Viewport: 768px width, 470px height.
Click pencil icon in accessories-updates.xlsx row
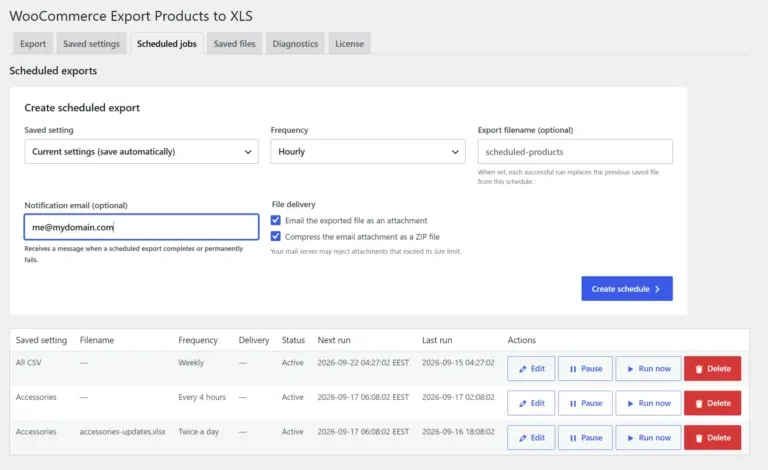(x=523, y=438)
